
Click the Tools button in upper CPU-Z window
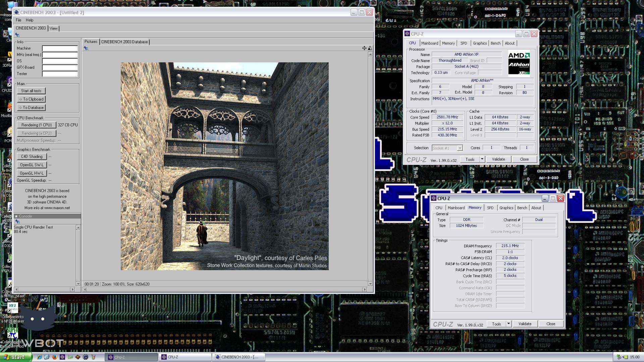470,159
